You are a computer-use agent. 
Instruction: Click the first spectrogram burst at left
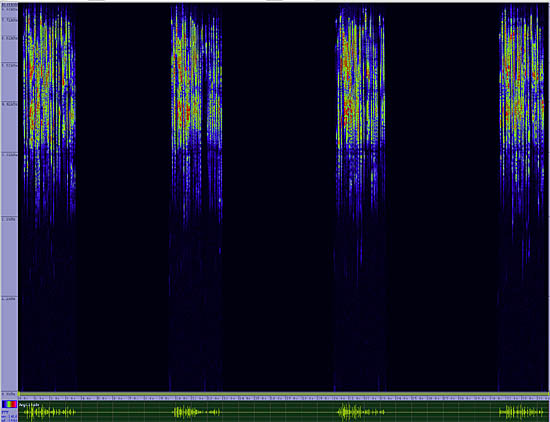[49, 116]
